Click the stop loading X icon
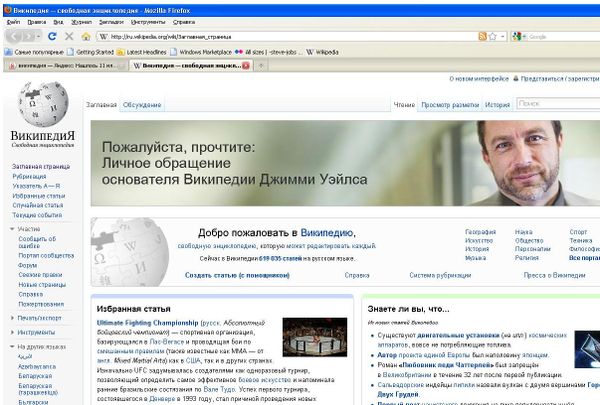Image resolution: width=600 pixels, height=405 pixels. click(69, 36)
